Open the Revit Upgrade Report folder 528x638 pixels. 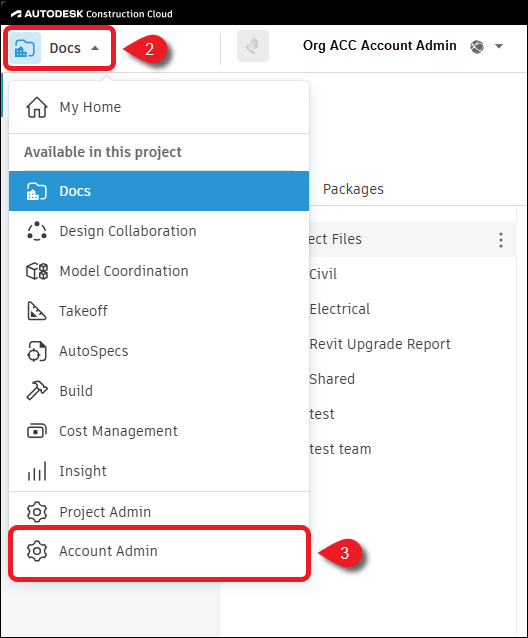(380, 344)
